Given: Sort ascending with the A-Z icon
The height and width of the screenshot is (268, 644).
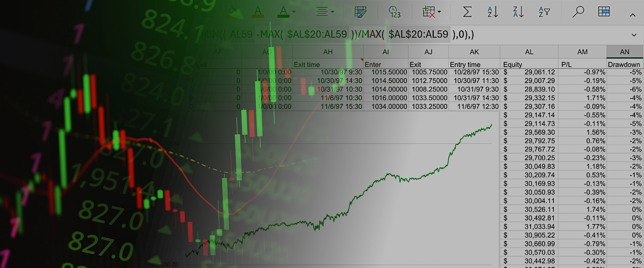Looking at the screenshot, I should [493, 12].
